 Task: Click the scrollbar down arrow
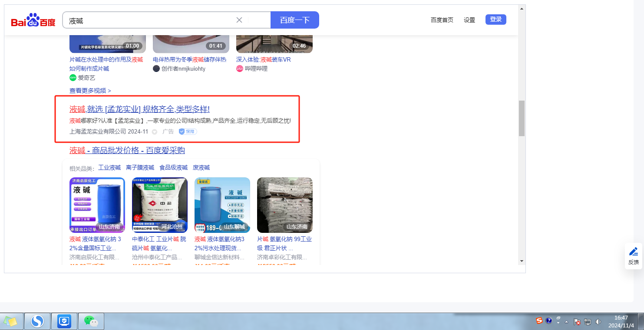(x=522, y=261)
